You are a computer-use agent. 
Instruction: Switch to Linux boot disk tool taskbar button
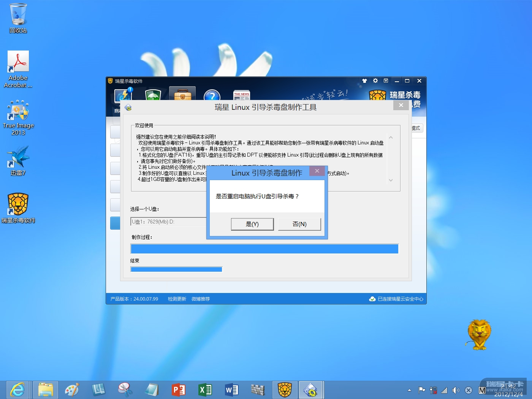click(311, 390)
